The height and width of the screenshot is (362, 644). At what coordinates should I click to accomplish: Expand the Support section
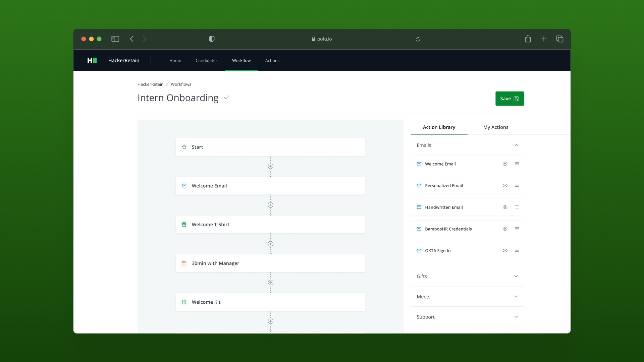pos(467,317)
